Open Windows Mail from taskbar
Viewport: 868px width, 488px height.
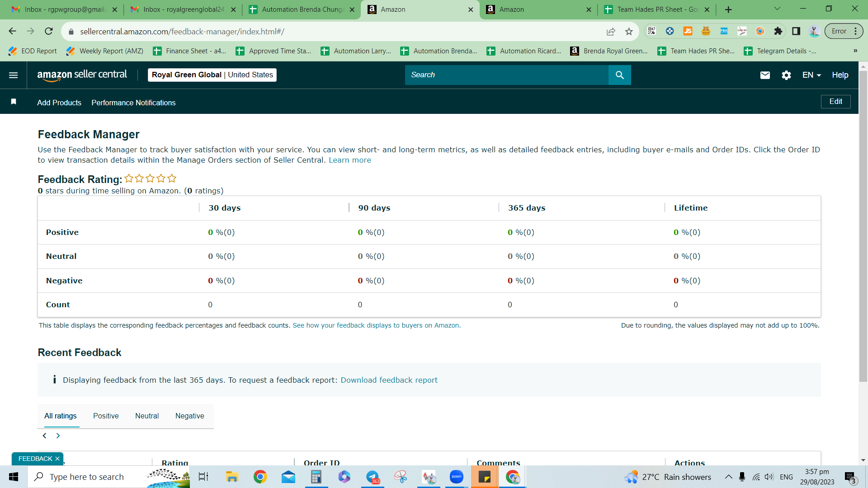coord(288,477)
